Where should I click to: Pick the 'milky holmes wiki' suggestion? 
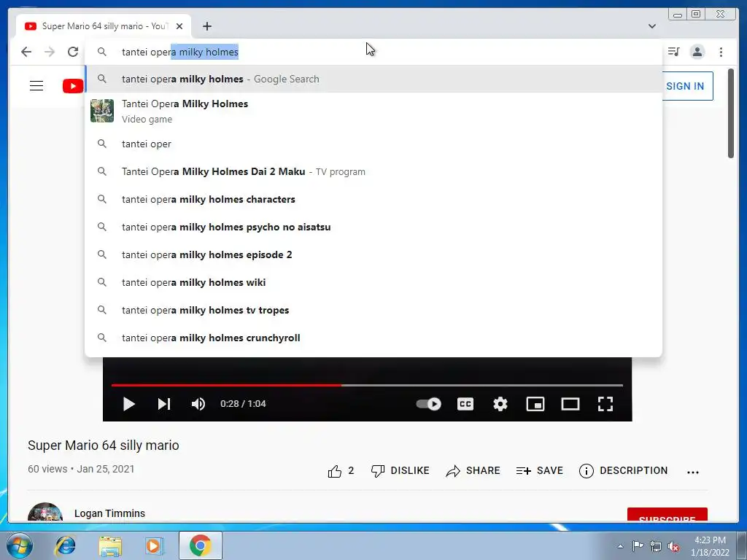pos(373,282)
